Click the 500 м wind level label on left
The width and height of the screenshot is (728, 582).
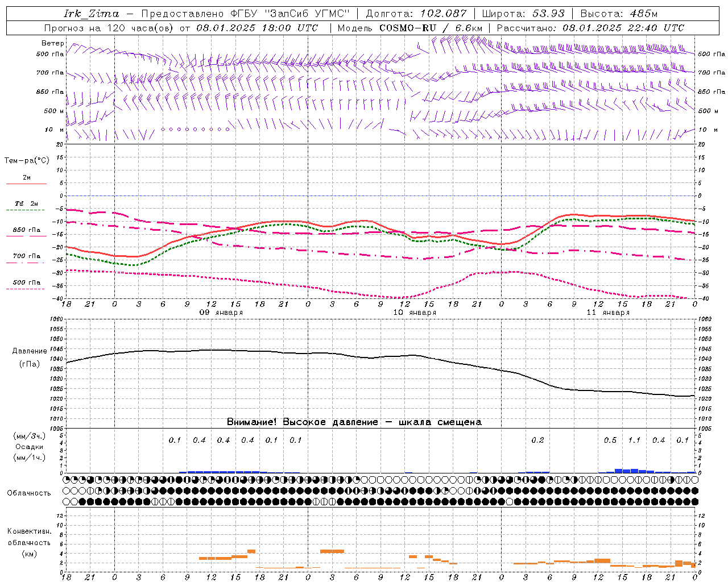pos(54,111)
